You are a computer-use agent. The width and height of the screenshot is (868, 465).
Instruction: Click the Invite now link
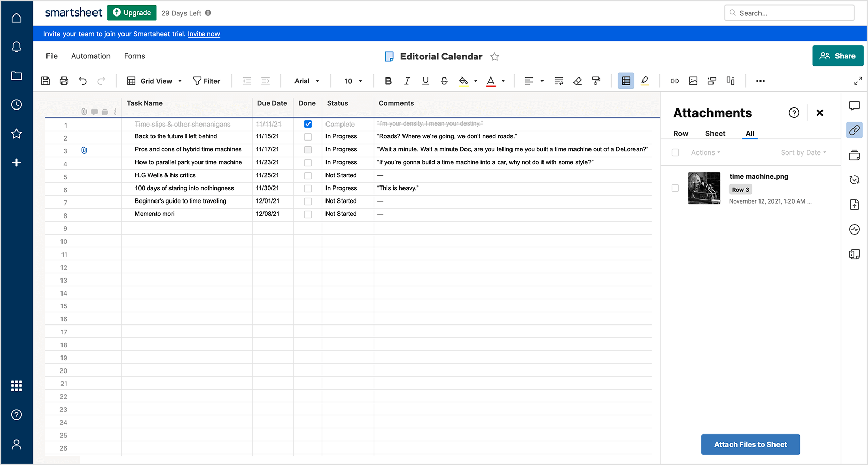pyautogui.click(x=204, y=34)
